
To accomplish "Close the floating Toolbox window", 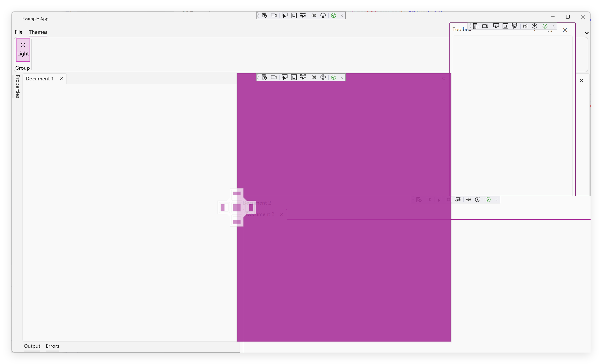I will point(565,30).
